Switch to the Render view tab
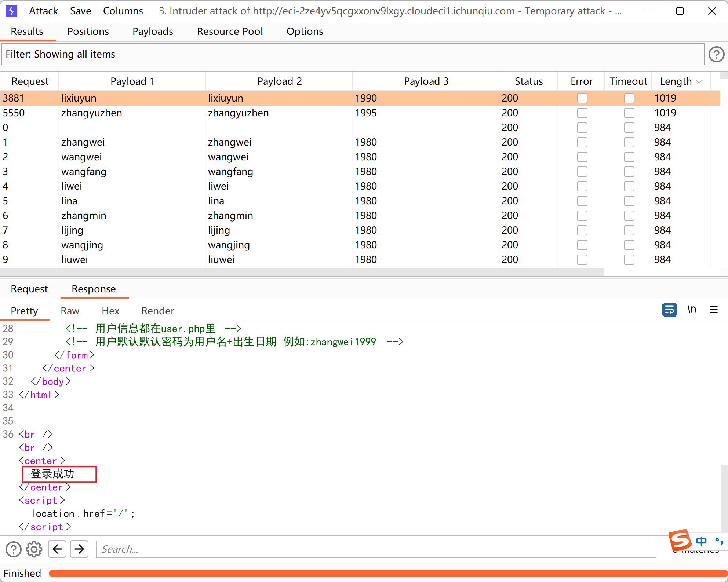 point(157,311)
